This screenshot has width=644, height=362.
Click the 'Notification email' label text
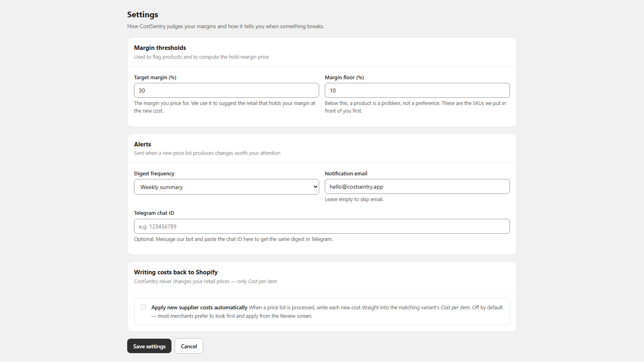pos(346,173)
